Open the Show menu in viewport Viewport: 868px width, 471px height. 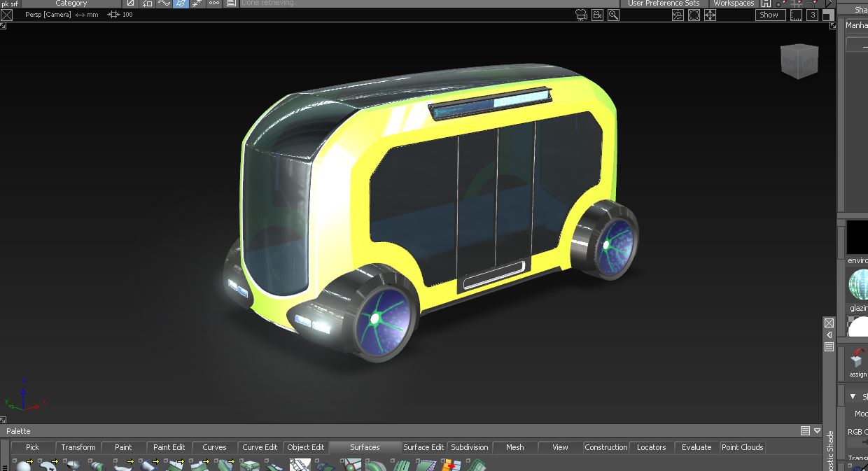pyautogui.click(x=769, y=15)
